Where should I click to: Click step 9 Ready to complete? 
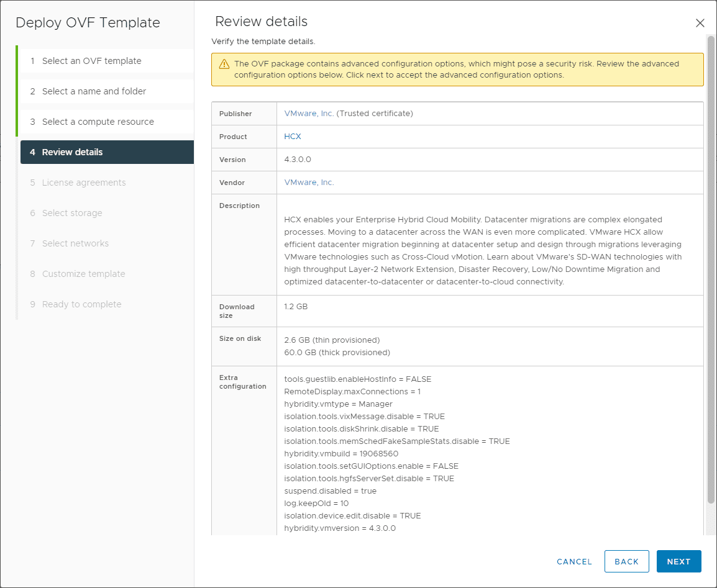81,304
